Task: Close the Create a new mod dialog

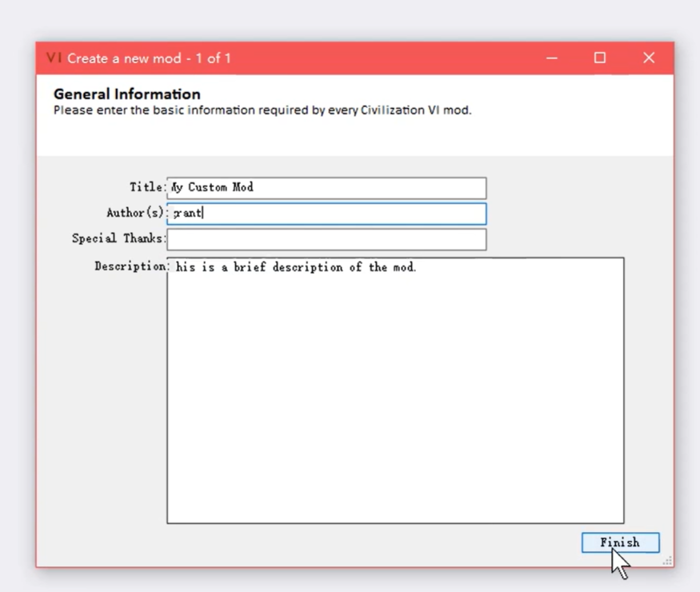Action: pyautogui.click(x=649, y=58)
